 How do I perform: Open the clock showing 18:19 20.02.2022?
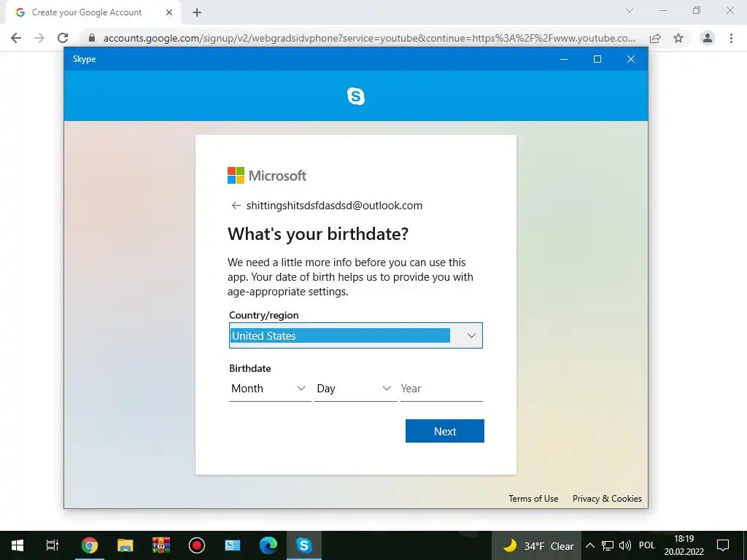tap(684, 545)
